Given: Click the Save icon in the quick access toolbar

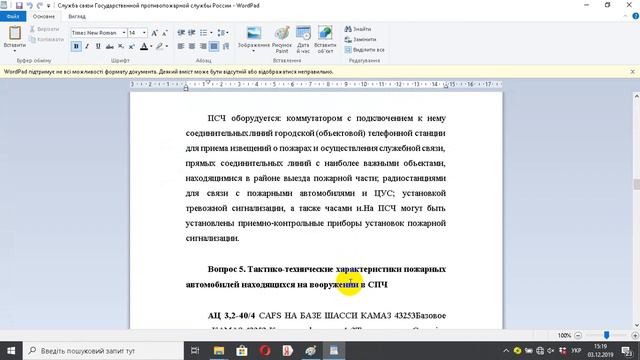Looking at the screenshot, I should (19, 5).
